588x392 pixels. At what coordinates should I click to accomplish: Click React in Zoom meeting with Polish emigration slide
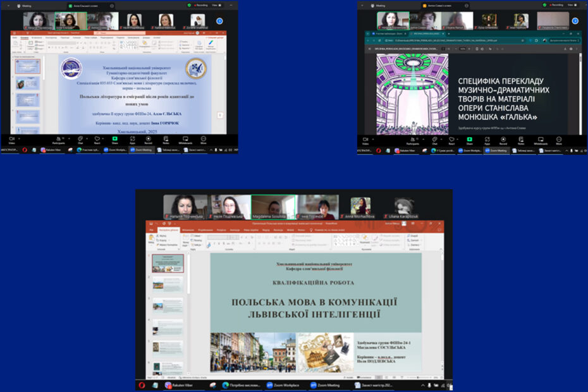[x=97, y=140]
